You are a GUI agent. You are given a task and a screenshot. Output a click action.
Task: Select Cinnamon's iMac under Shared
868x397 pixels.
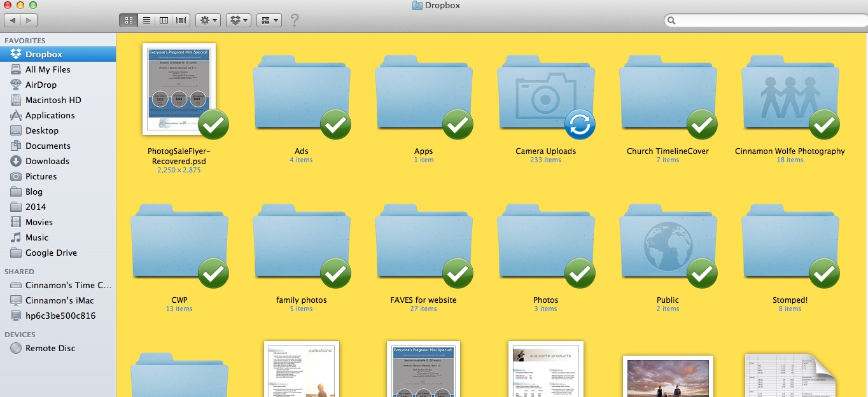58,300
